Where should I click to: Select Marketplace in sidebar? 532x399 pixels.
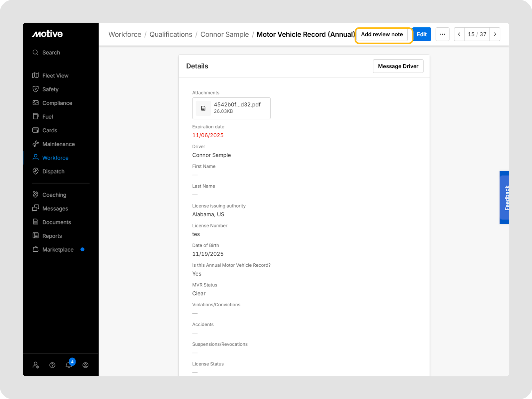click(58, 250)
